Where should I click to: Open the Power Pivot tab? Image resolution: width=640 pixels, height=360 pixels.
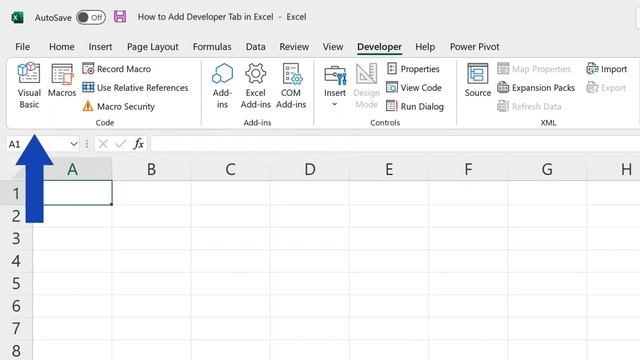[x=474, y=47]
